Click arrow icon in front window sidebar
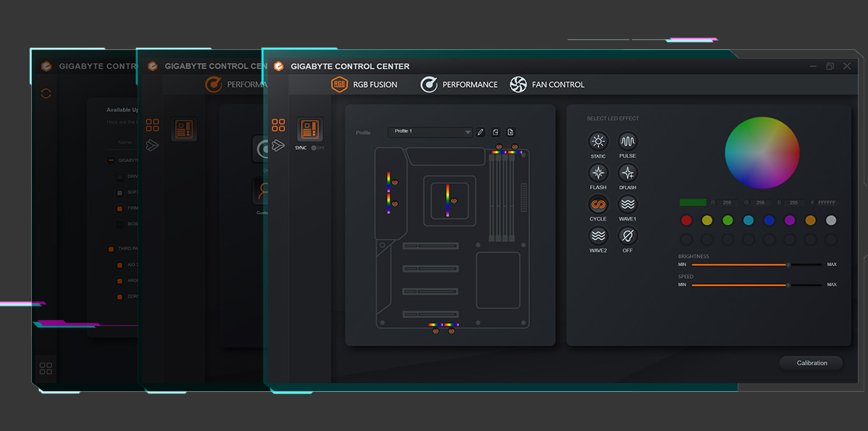 (278, 145)
